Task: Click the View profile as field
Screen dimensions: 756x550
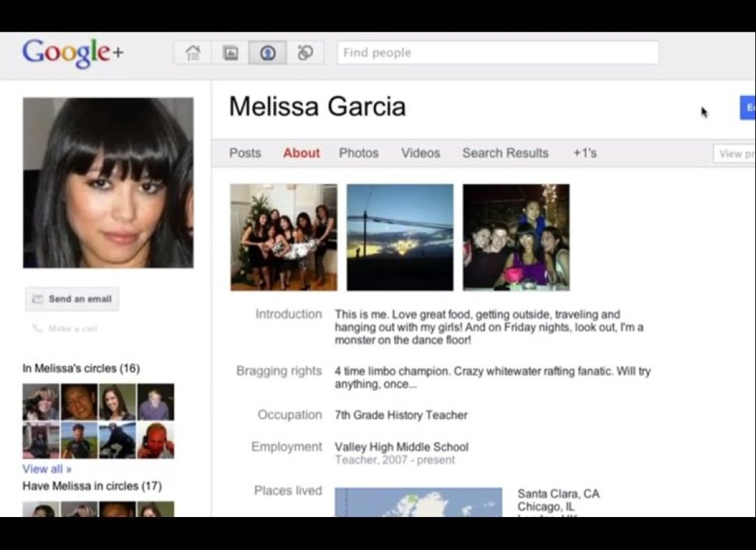Action: [x=734, y=154]
